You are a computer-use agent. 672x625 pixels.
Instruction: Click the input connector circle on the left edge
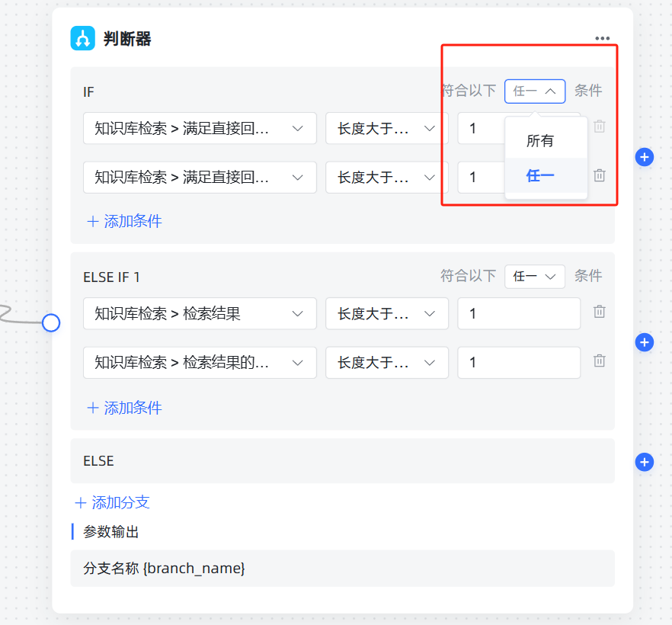click(51, 323)
